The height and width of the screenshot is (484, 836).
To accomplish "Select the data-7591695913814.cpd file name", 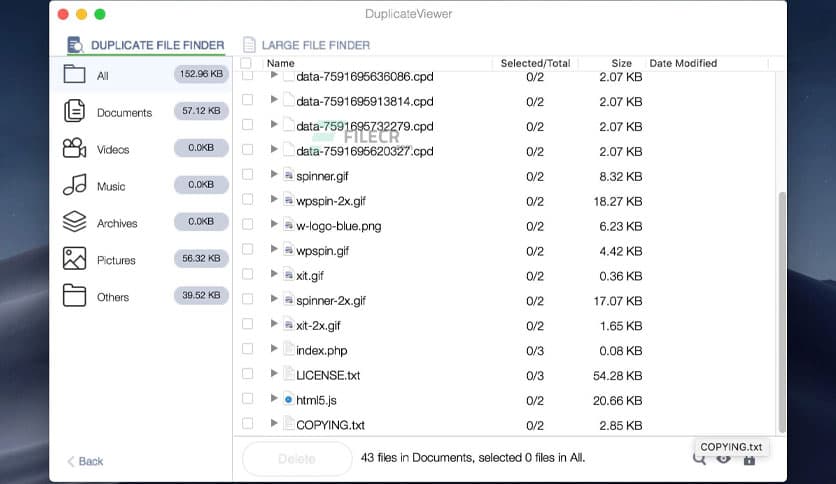I will coord(365,101).
